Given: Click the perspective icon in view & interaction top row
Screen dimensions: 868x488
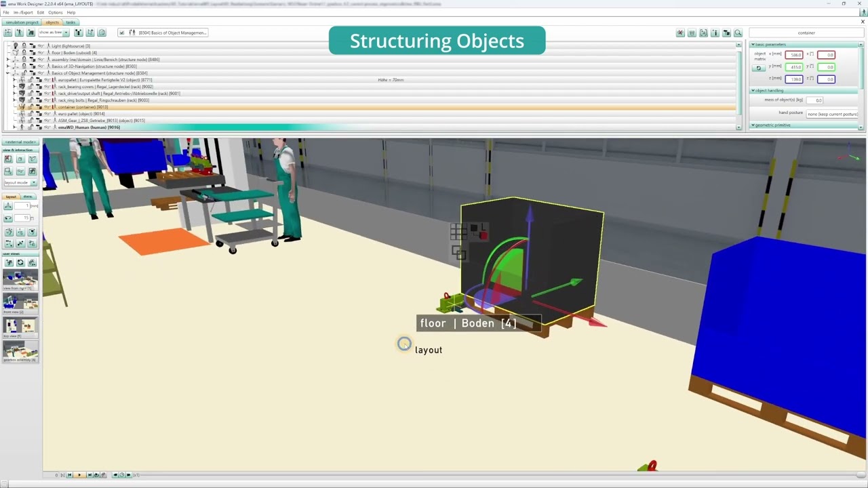Looking at the screenshot, I should point(32,159).
